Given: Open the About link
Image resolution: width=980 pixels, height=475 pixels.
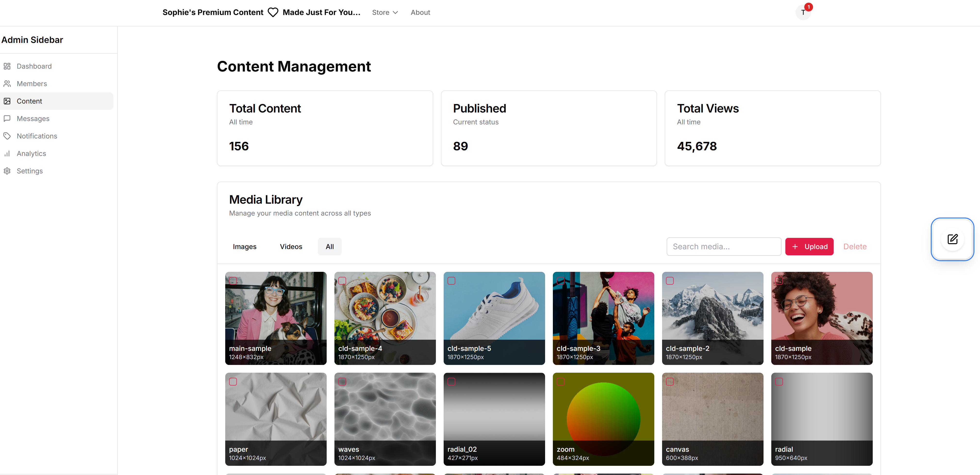Looking at the screenshot, I should 420,13.
